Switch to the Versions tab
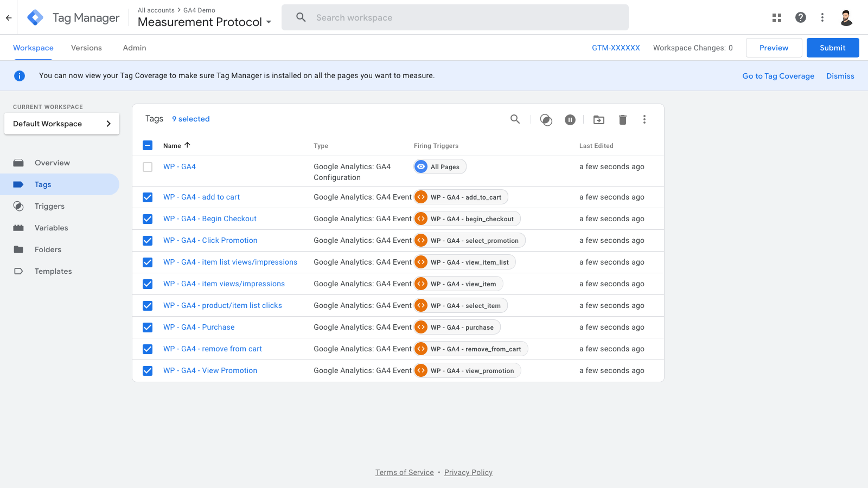The width and height of the screenshot is (868, 488). click(86, 48)
